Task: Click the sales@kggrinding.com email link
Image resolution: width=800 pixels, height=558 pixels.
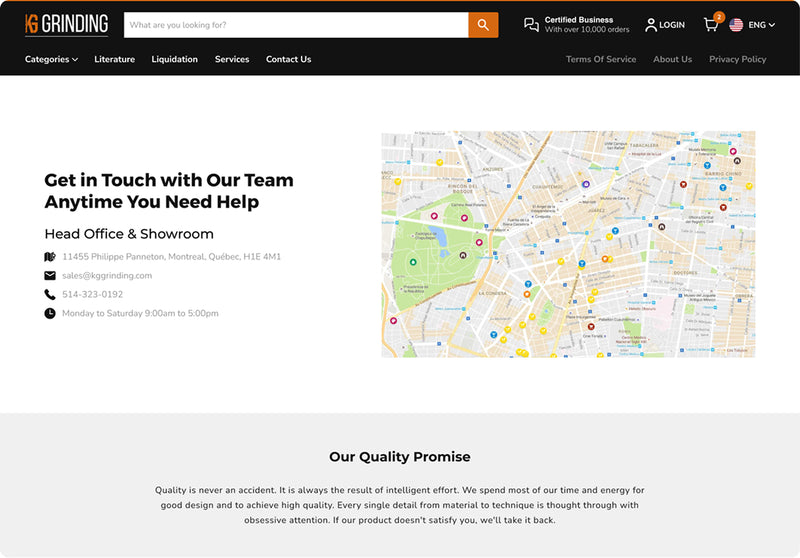Action: pyautogui.click(x=107, y=276)
